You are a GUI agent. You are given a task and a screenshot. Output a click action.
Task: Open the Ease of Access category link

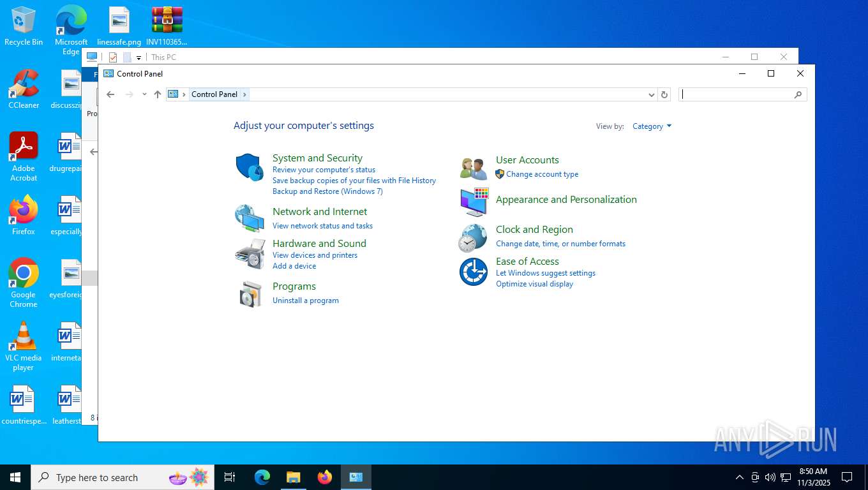tap(527, 262)
